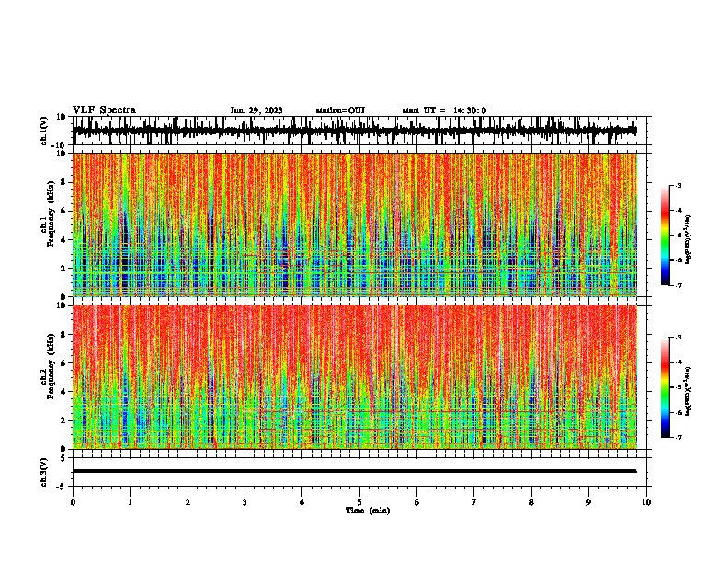728x563 pixels.
Task: Click the ch.1 voltage waveform trace at top
Action: [354, 131]
